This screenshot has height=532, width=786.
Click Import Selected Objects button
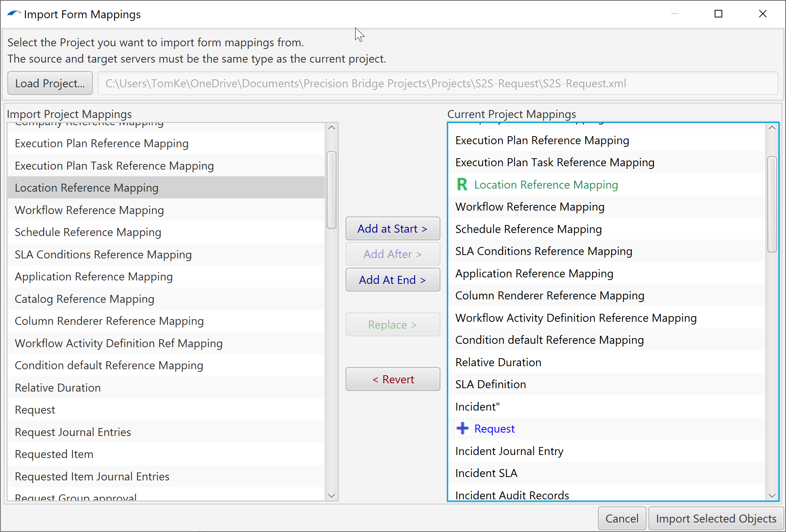coord(716,518)
